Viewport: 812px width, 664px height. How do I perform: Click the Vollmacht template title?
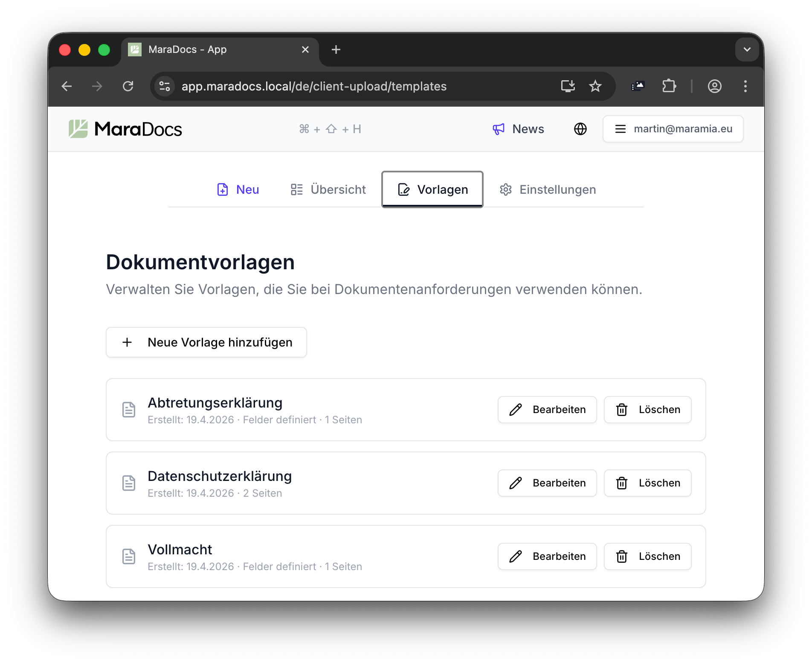pyautogui.click(x=180, y=550)
